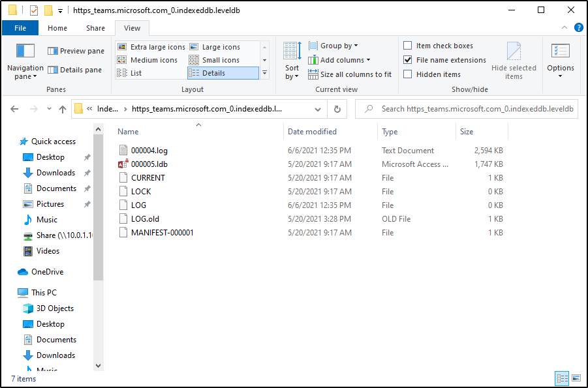Show Hidden items checkbox
This screenshot has width=588, height=388.
408,74
